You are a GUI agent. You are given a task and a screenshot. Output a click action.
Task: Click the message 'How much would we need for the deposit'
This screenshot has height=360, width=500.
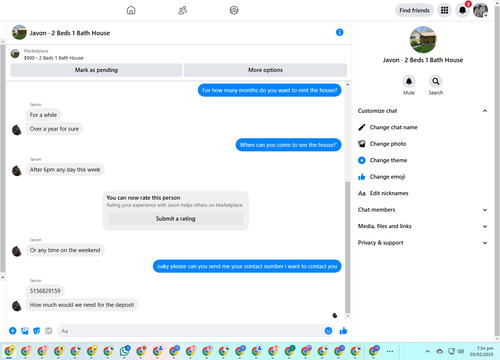(x=82, y=305)
